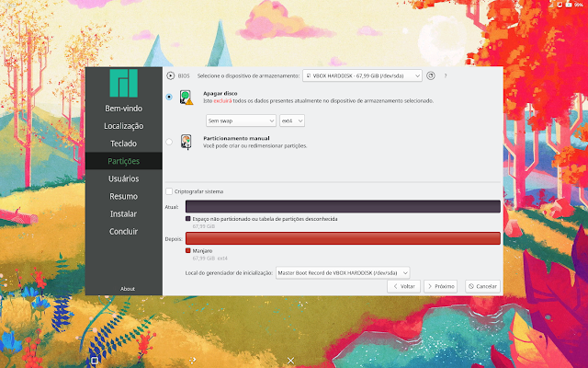Enable the Criptografar sistema checkbox
This screenshot has width=588, height=368.
(169, 191)
